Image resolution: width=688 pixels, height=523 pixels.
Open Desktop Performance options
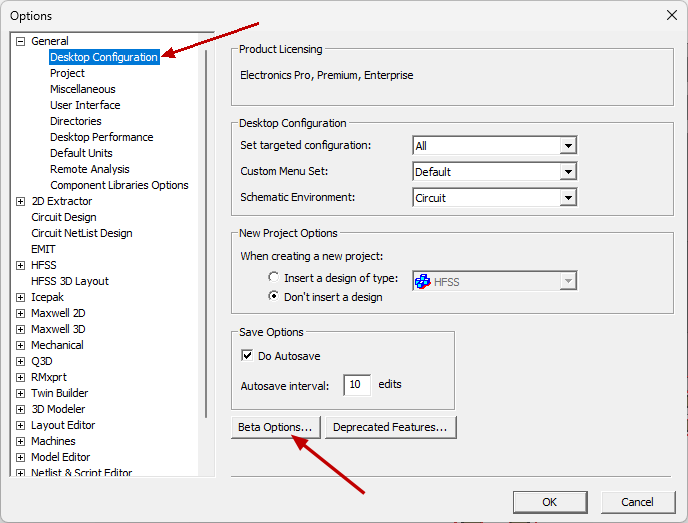pos(101,137)
